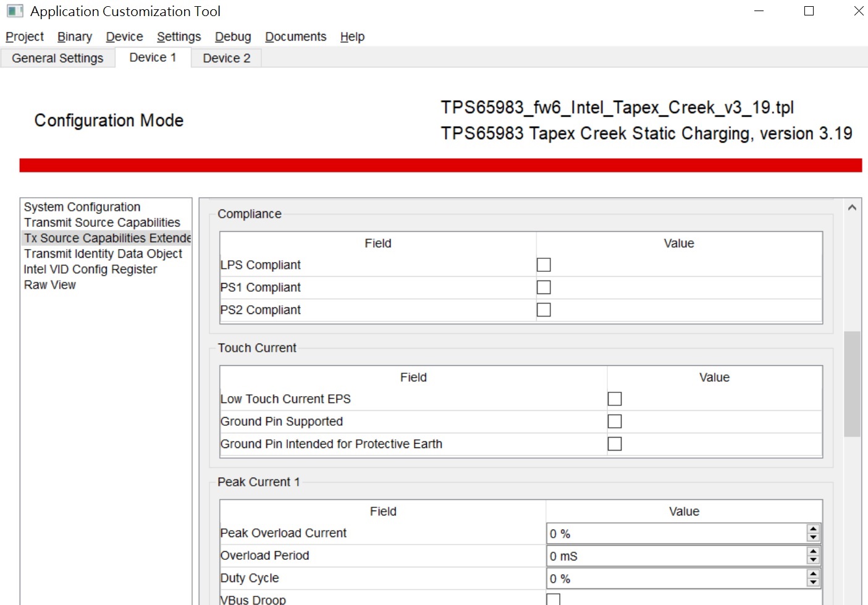
Task: Switch to the General Settings tab
Action: pos(57,58)
